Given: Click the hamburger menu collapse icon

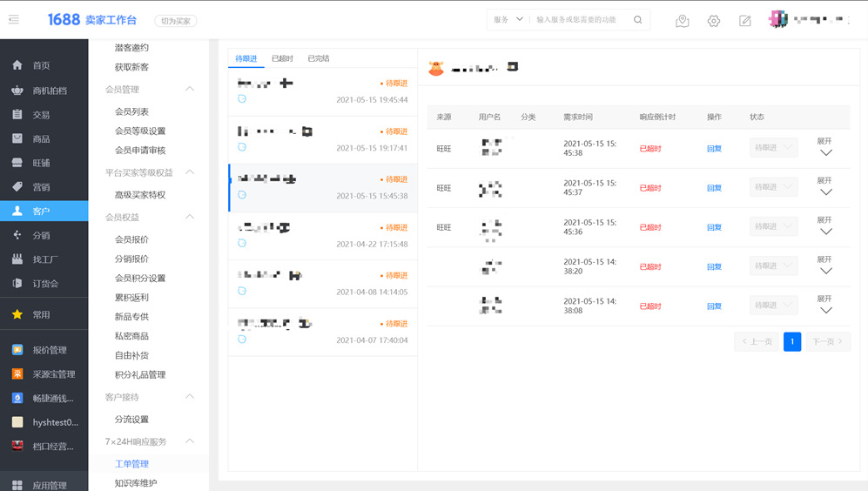Looking at the screenshot, I should 13,19.
